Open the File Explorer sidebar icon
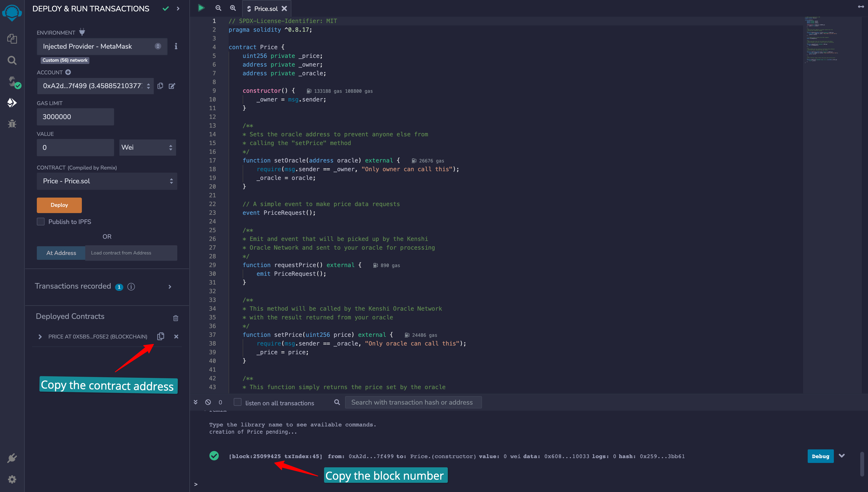 12,39
